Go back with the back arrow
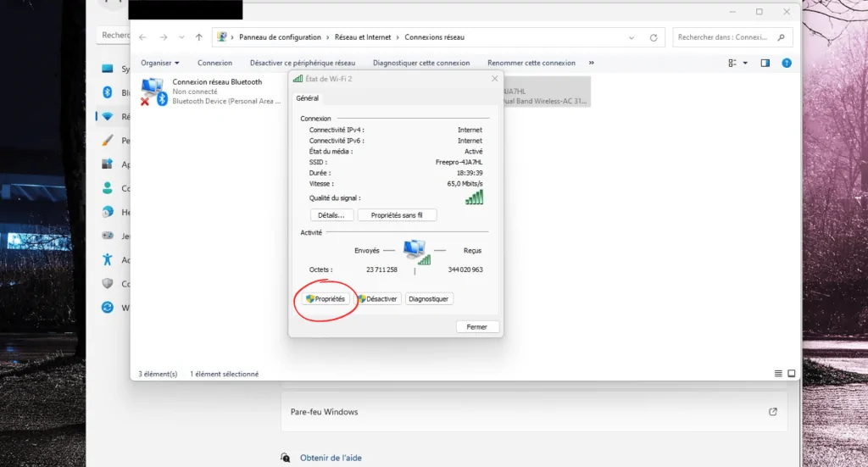 142,37
